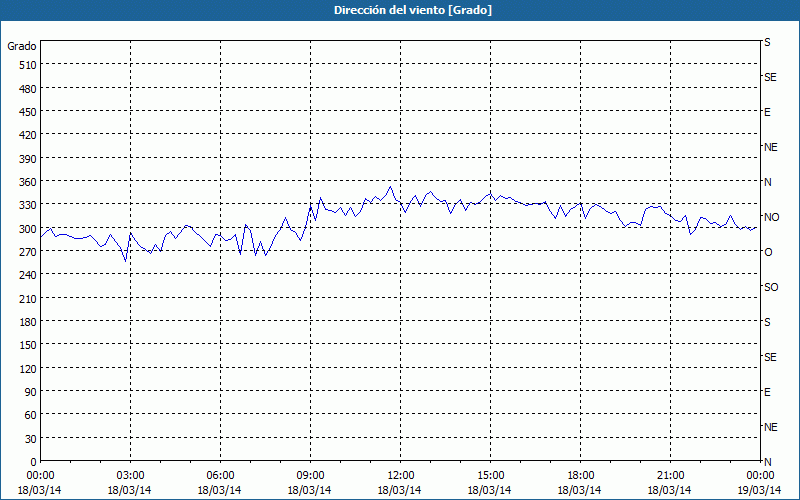Click the 03:00 time label

(130, 476)
